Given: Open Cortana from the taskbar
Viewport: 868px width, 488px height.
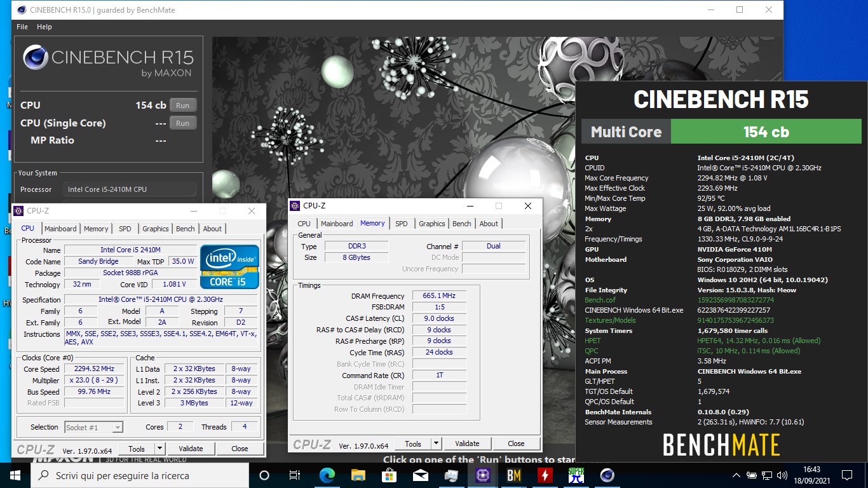Looking at the screenshot, I should (x=264, y=475).
